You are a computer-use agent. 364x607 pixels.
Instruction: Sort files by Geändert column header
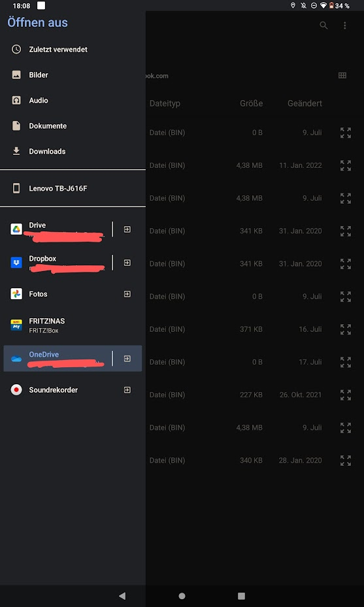[305, 103]
